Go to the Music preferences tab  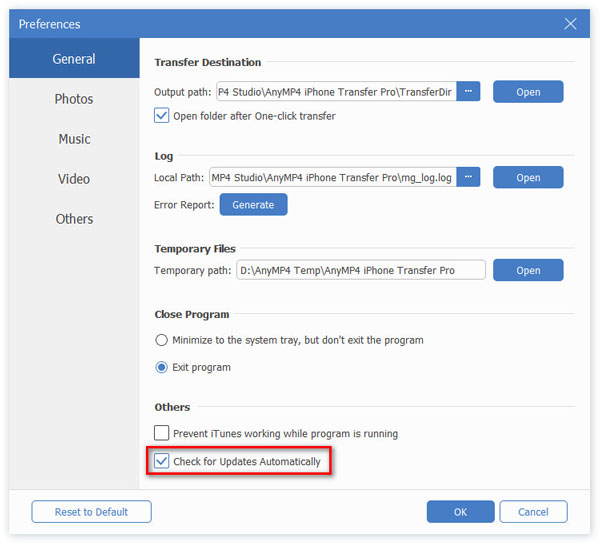tap(74, 139)
